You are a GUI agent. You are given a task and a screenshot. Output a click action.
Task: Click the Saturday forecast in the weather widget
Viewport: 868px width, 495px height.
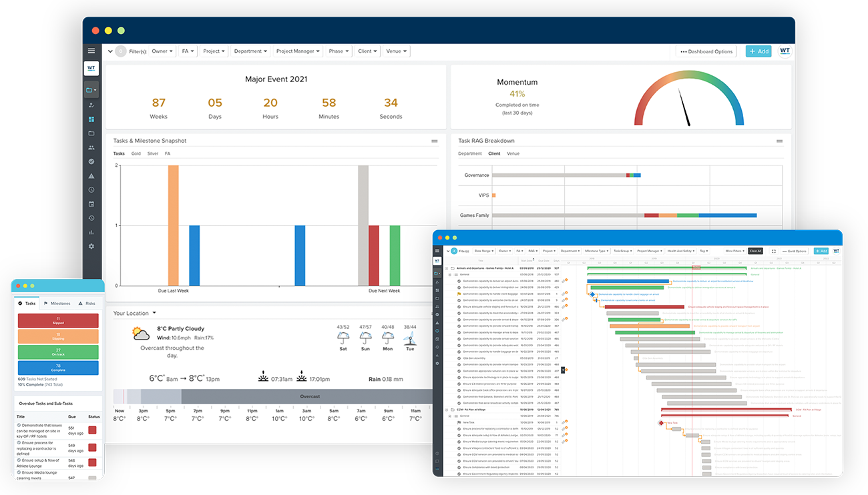343,337
